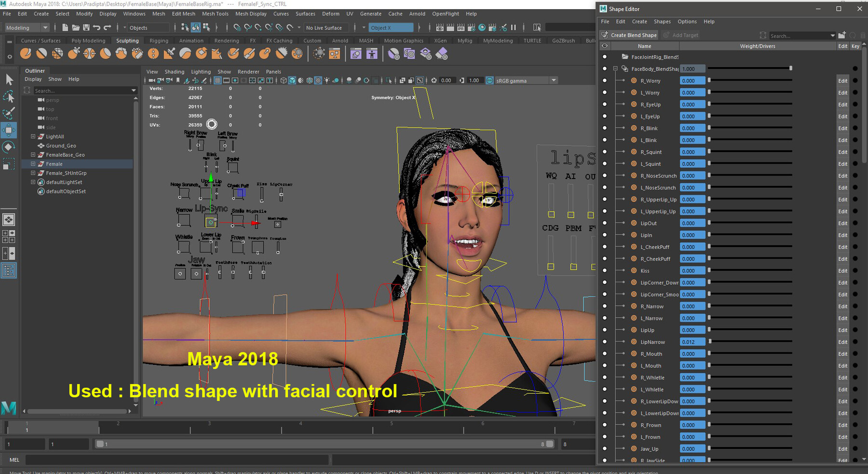The image size is (868, 474).
Task: Start an IPR render from the status line
Action: pyautogui.click(x=461, y=28)
